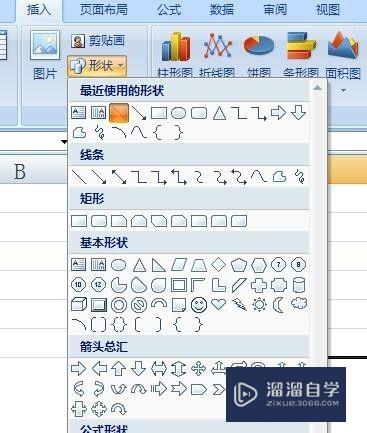This screenshot has width=367, height=433.
Task: Select Oval shape in 基本形状 section
Action: tap(118, 265)
